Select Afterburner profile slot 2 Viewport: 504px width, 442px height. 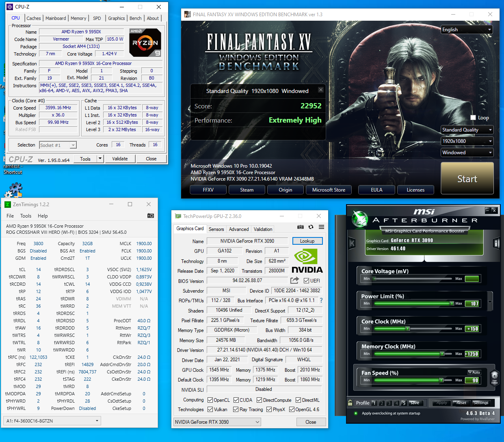click(x=382, y=403)
